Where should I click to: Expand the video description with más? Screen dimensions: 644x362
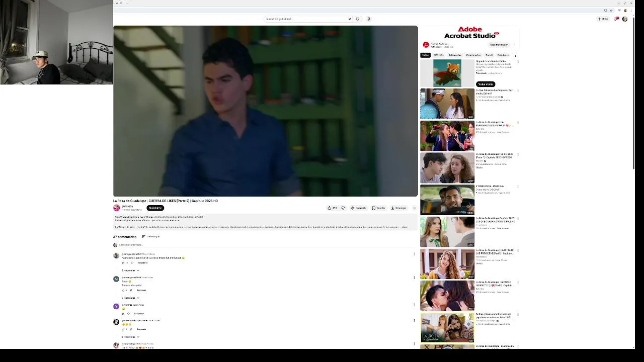pyautogui.click(x=405, y=227)
